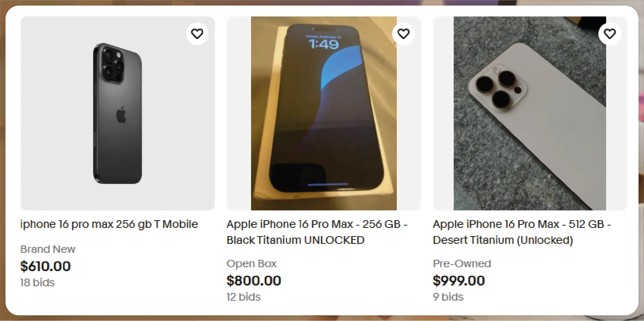The height and width of the screenshot is (321, 644).
Task: Open the 512 GB Desert Titanium (Unlocked) title
Action: [x=522, y=232]
